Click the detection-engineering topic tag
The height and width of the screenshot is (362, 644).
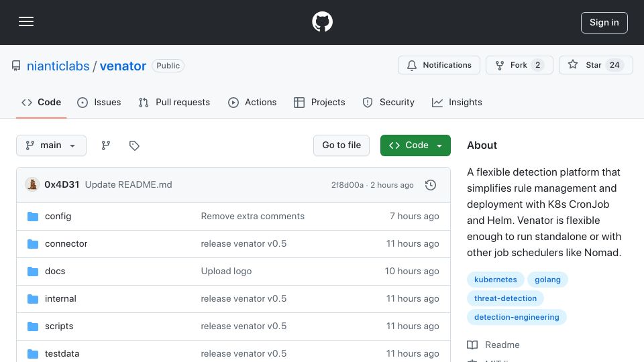click(x=517, y=317)
